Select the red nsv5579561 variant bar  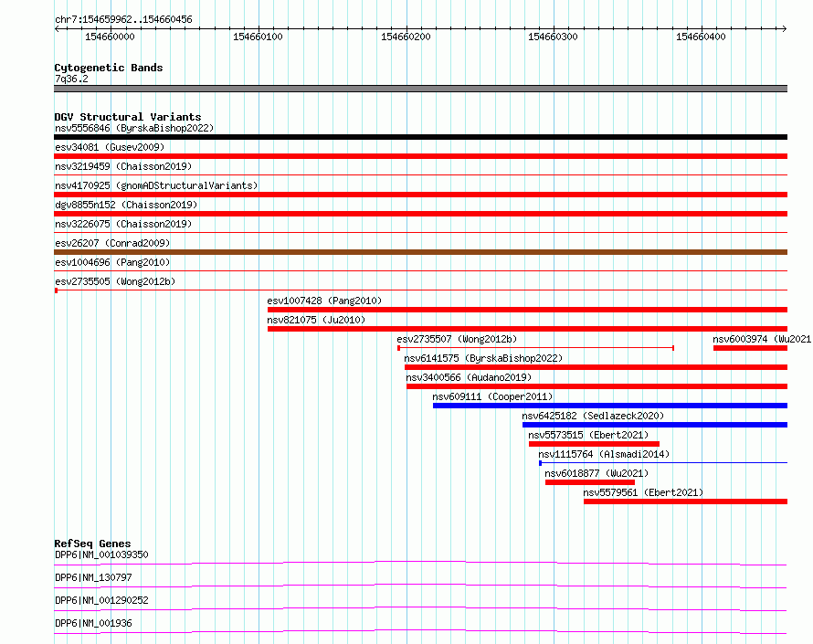coord(685,501)
